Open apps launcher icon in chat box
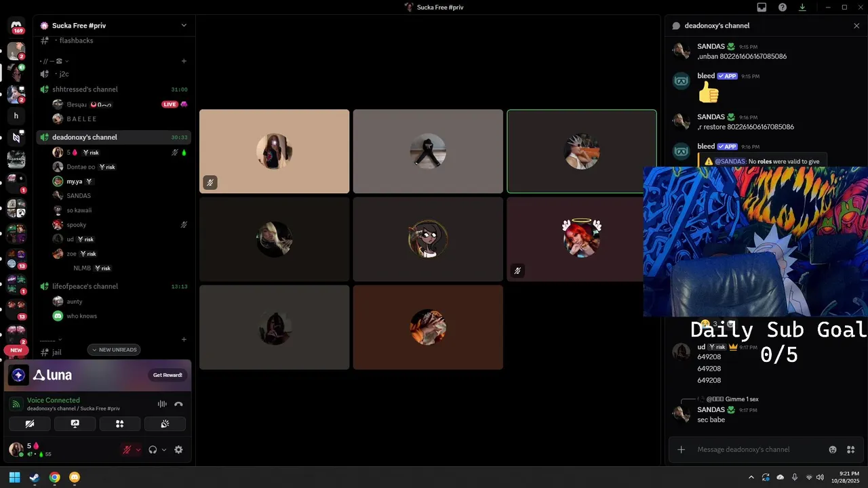The height and width of the screenshot is (488, 868). 850,449
